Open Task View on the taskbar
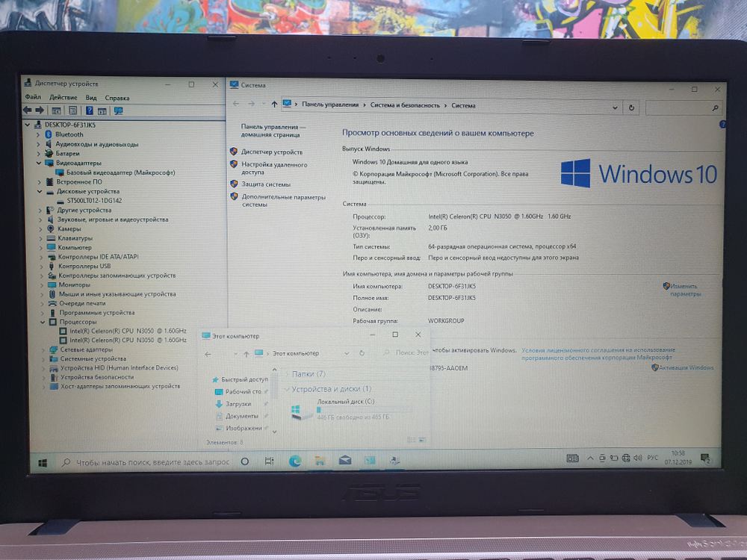Viewport: 747px width, 560px height. pos(269,461)
